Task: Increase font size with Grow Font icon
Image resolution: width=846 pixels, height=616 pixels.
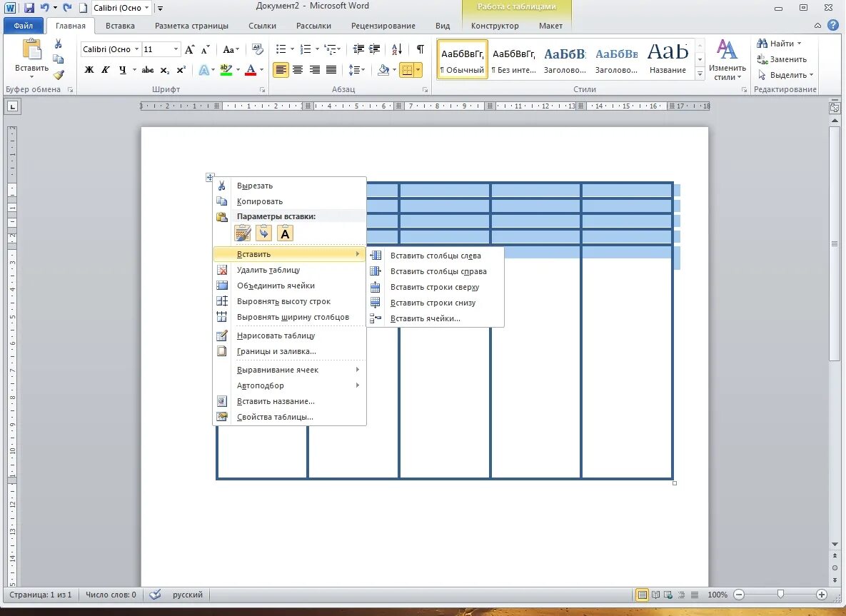Action: (x=189, y=50)
